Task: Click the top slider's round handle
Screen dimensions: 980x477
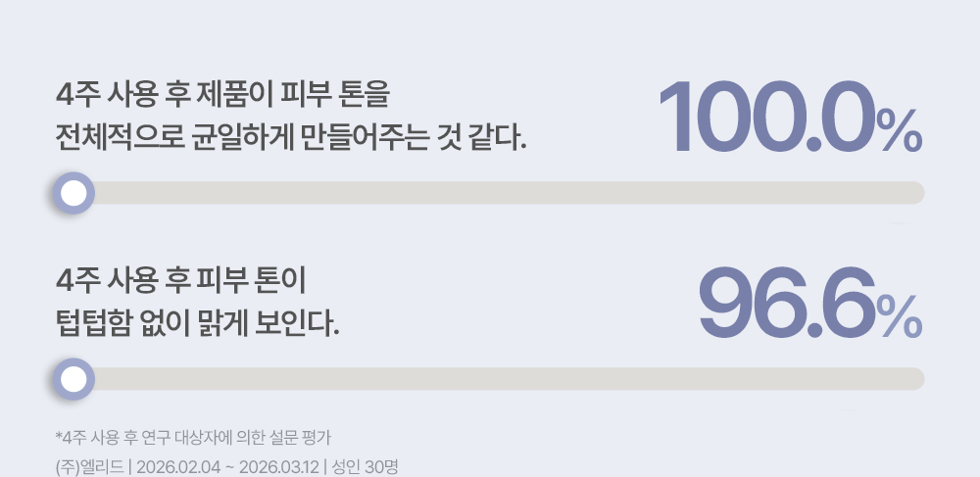Action: point(72,193)
